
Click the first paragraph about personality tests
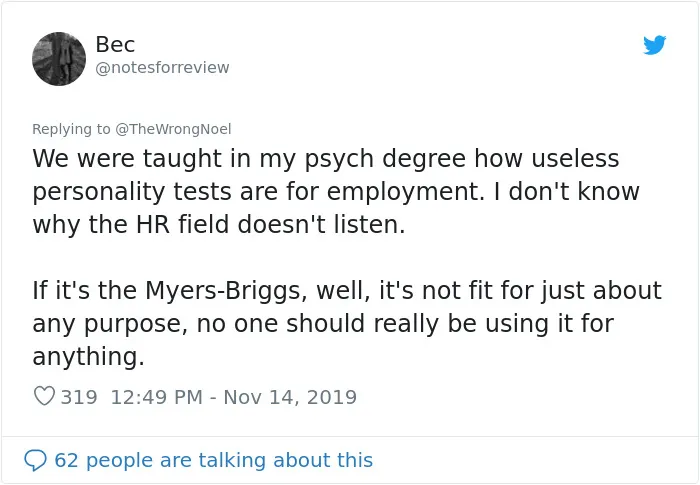click(x=336, y=191)
